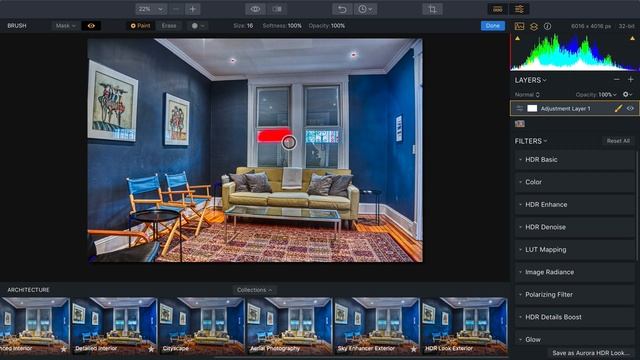Expand the Color filter
This screenshot has width=640, height=360.
(575, 182)
